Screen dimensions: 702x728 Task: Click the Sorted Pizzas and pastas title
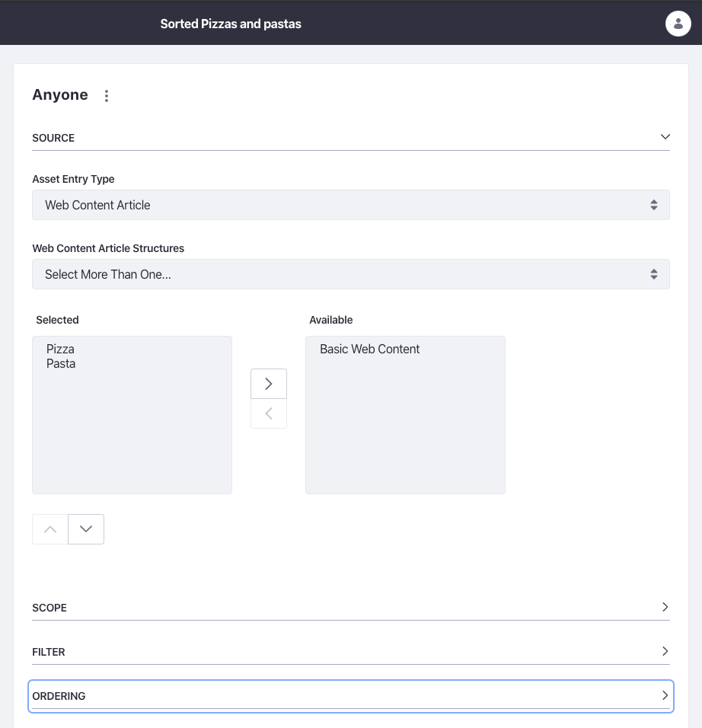(231, 24)
